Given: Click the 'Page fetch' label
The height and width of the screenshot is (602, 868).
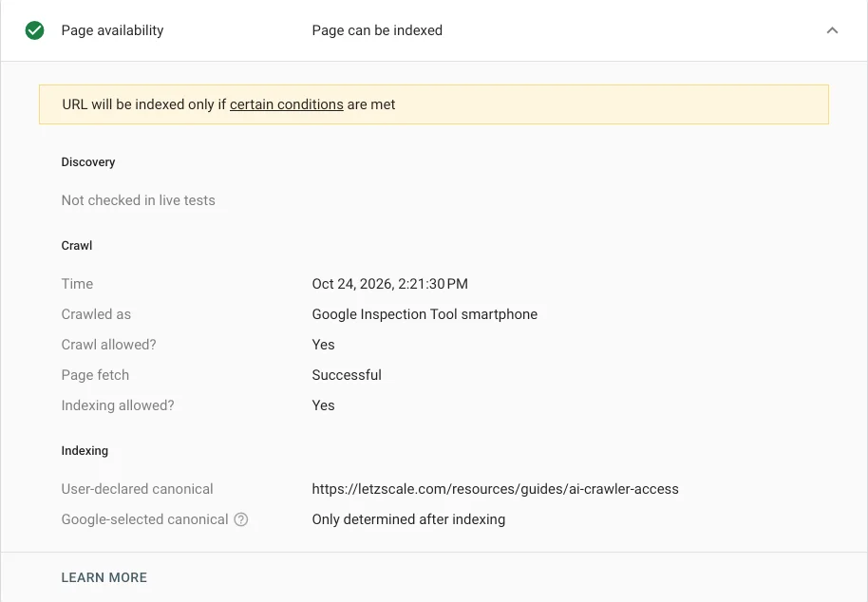Looking at the screenshot, I should tap(95, 375).
